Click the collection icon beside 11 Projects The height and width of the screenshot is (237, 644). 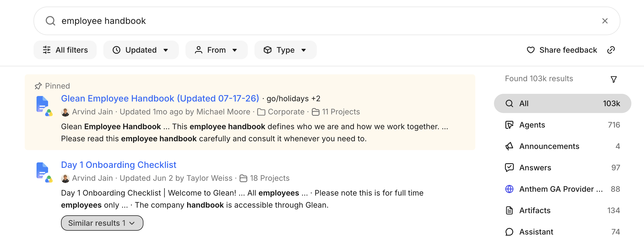click(316, 112)
